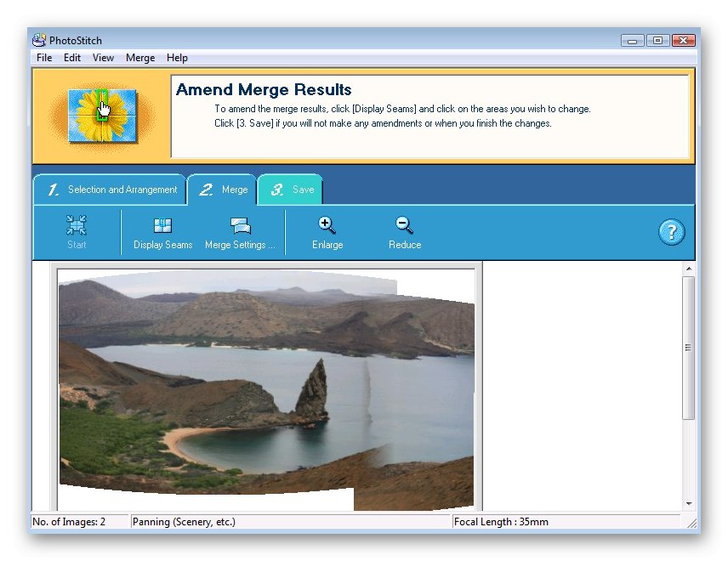Close the PhotoStitch window

[x=684, y=41]
